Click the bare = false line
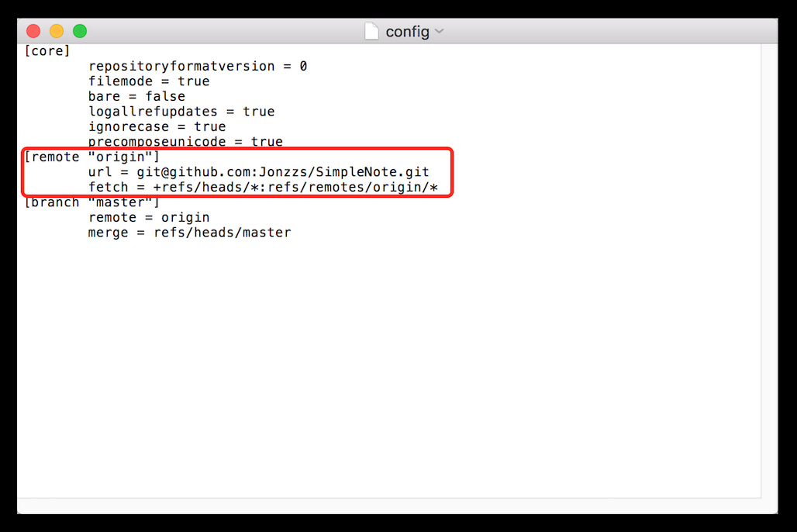Screen dimensions: 797x532 136,96
